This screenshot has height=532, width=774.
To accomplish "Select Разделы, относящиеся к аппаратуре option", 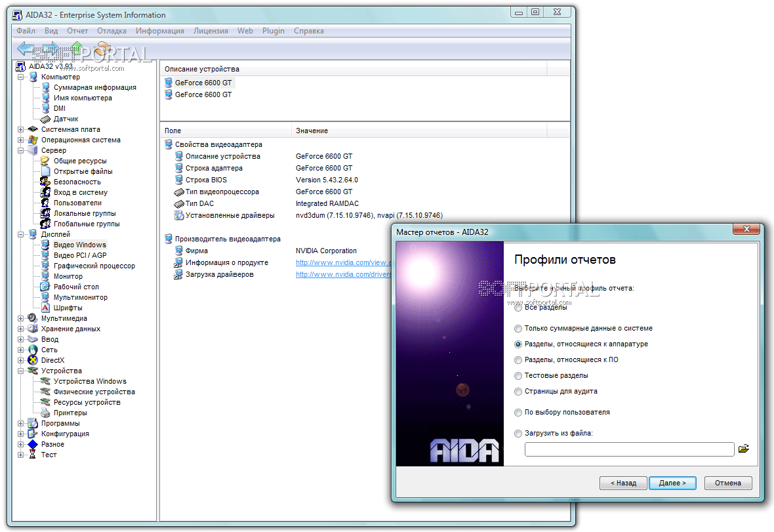I will (x=518, y=344).
